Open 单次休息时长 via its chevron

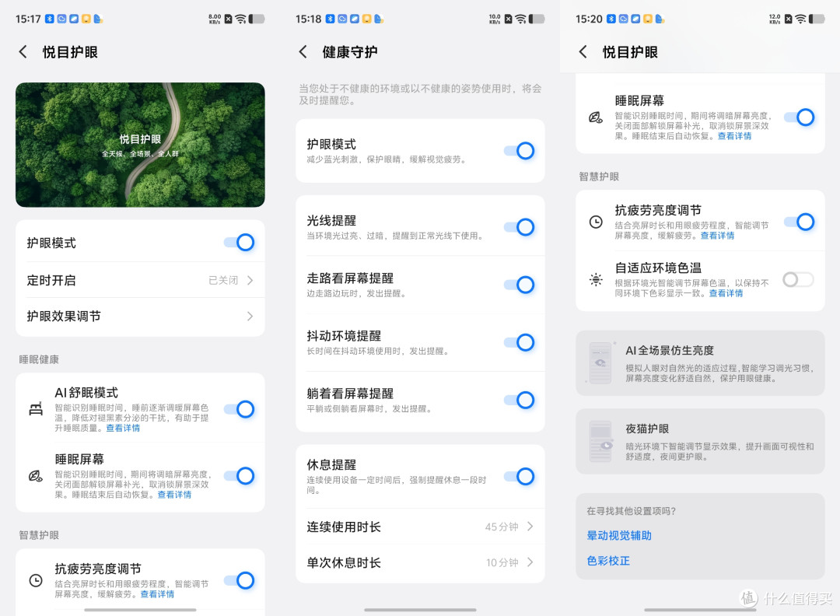(530, 562)
